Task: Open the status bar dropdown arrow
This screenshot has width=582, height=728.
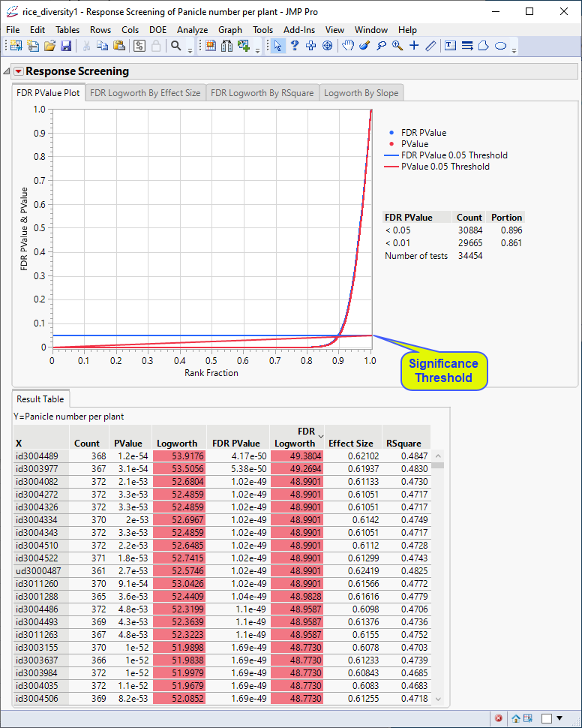Action: coord(561,718)
